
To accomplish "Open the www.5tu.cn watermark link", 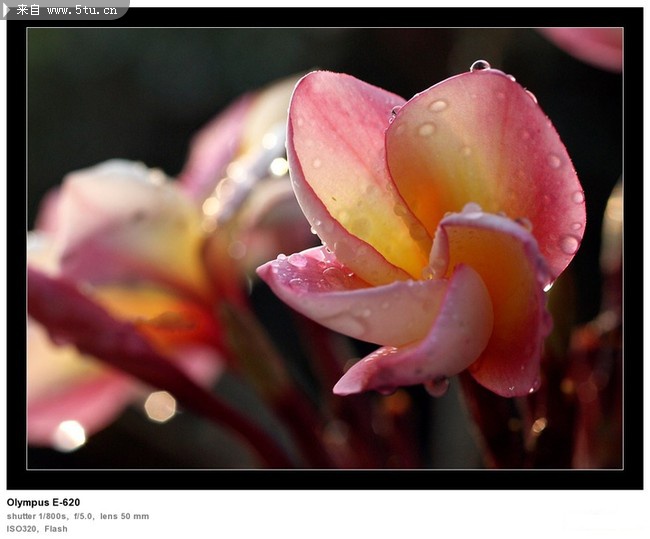I will click(83, 10).
